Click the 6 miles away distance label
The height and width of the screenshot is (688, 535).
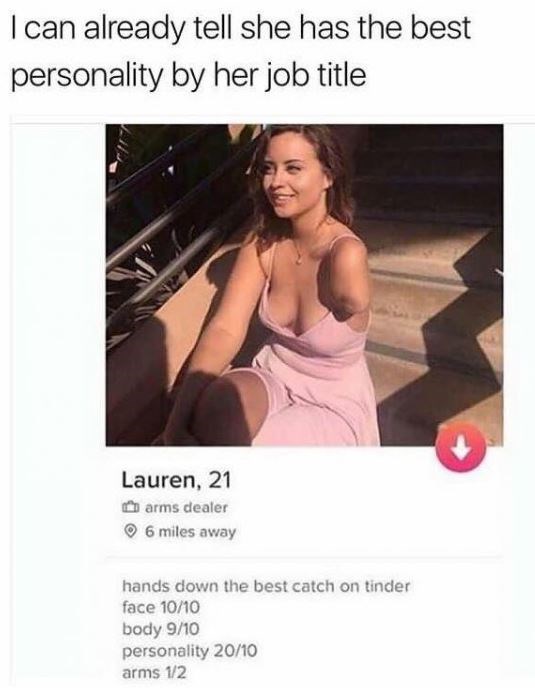(190, 532)
